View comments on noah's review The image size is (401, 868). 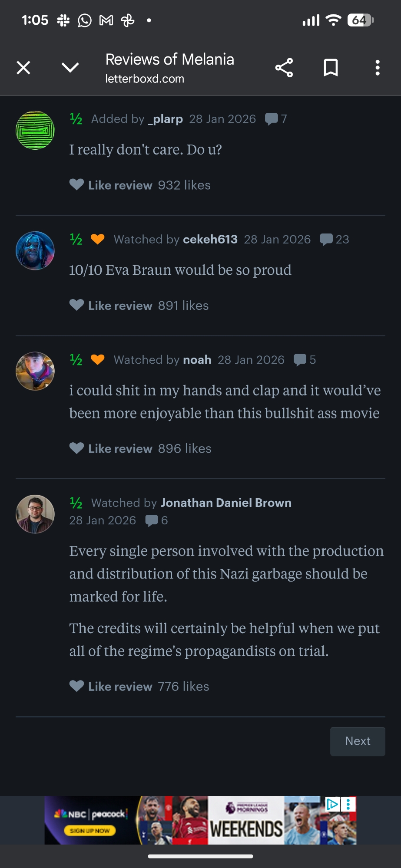(x=305, y=360)
